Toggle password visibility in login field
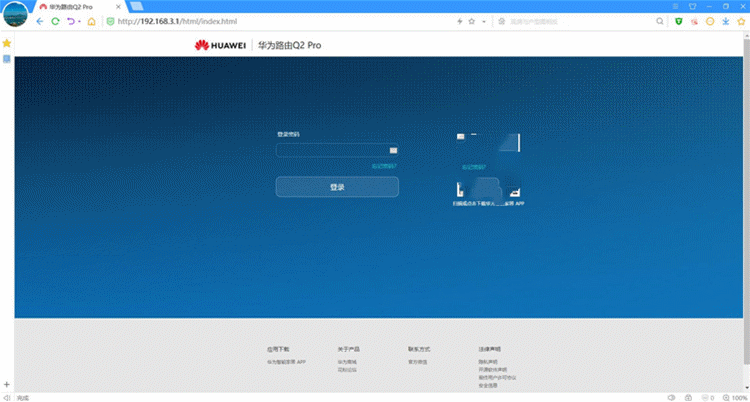Screen dimensions: 750x402 click(393, 150)
